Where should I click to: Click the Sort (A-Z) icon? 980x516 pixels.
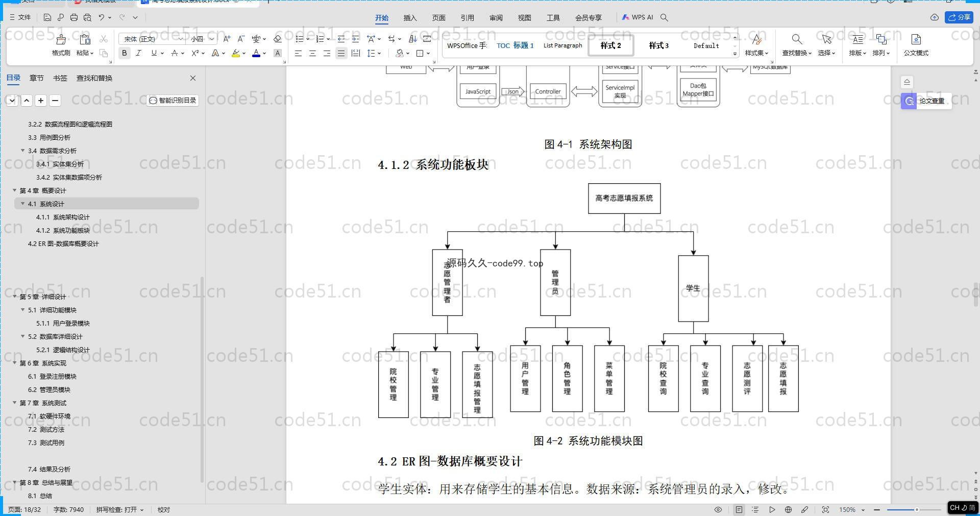click(x=412, y=39)
